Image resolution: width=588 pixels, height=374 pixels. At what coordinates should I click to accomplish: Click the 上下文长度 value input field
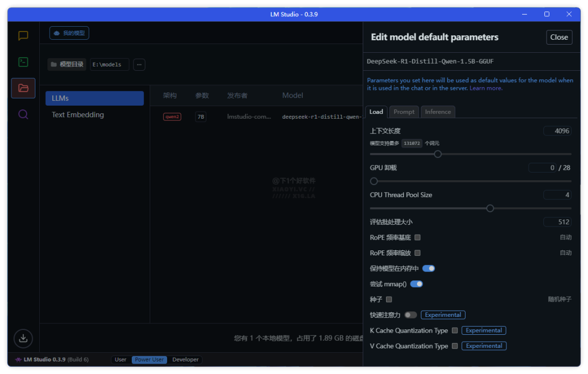[558, 131]
